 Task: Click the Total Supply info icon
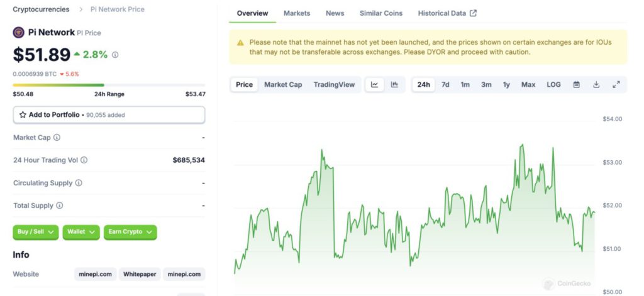click(x=59, y=206)
